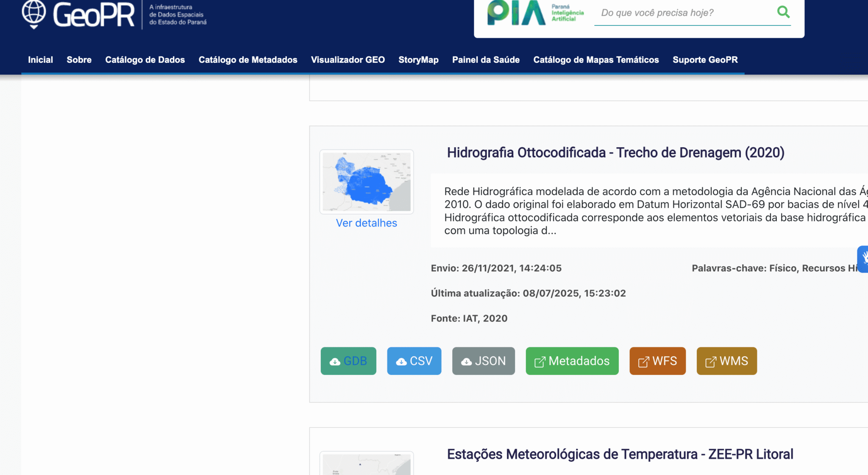Download the dataset as JSON
Image resolution: width=868 pixels, height=475 pixels.
point(484,361)
